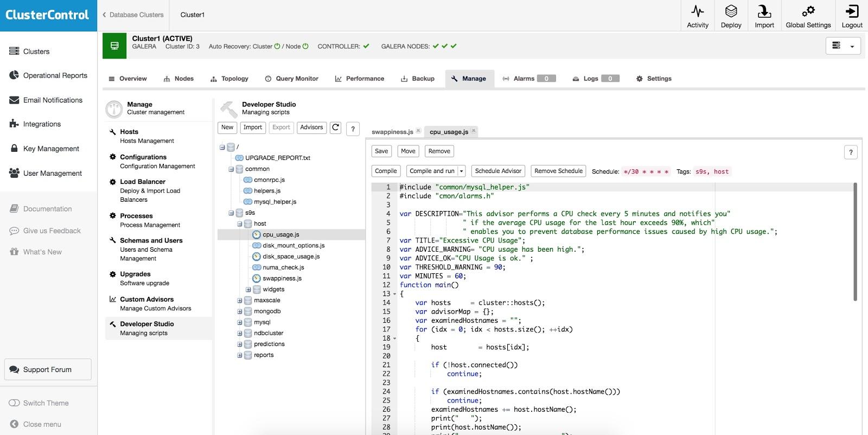Image resolution: width=868 pixels, height=435 pixels.
Task: Collapse the host folder
Action: click(239, 223)
